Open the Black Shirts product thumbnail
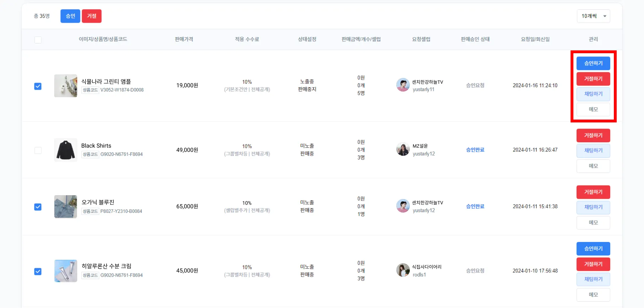This screenshot has height=308, width=644. click(x=66, y=150)
